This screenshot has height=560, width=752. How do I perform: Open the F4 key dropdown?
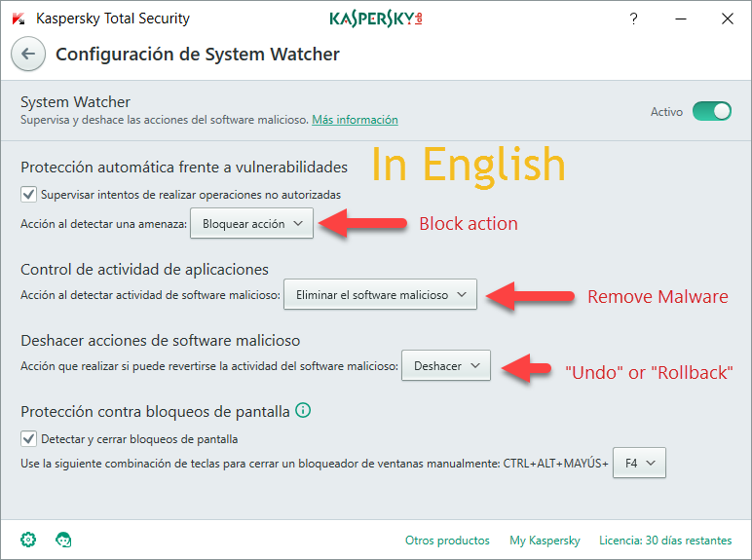click(x=639, y=463)
